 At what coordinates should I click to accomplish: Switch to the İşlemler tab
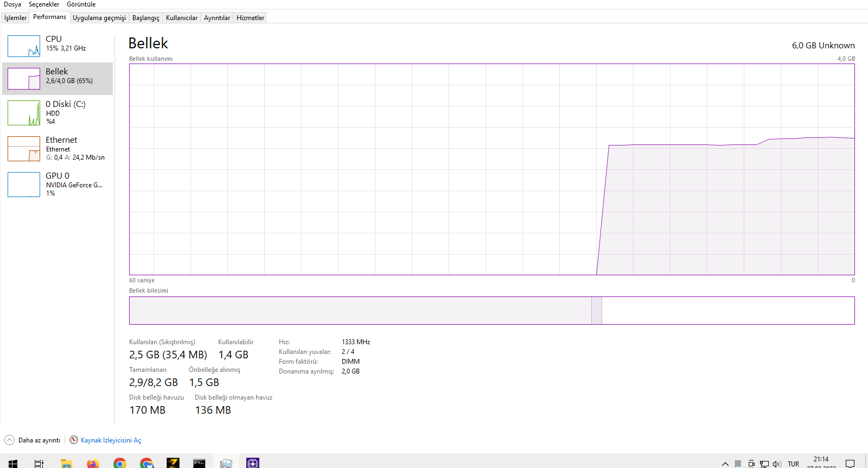(x=15, y=18)
